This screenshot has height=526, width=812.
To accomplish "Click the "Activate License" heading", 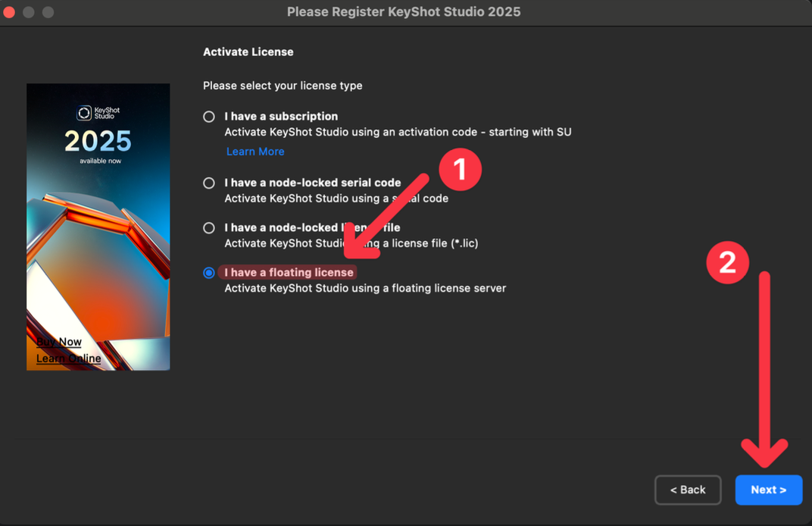I will (248, 52).
